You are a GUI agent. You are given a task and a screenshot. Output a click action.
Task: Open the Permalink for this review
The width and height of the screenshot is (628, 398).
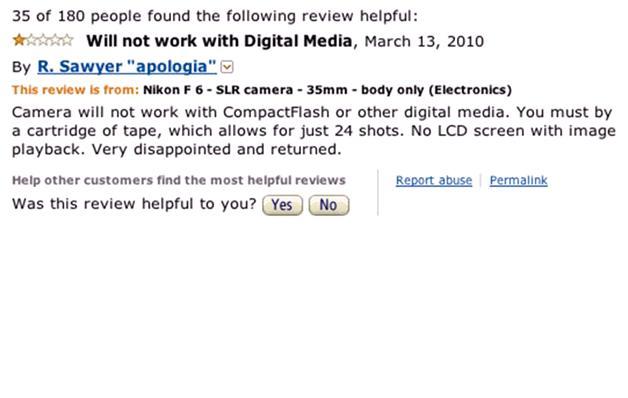tap(518, 181)
